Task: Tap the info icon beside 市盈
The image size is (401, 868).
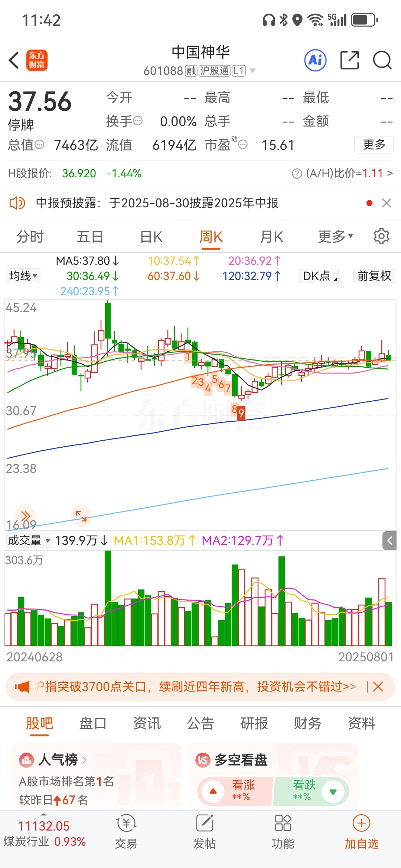Action: [243, 144]
